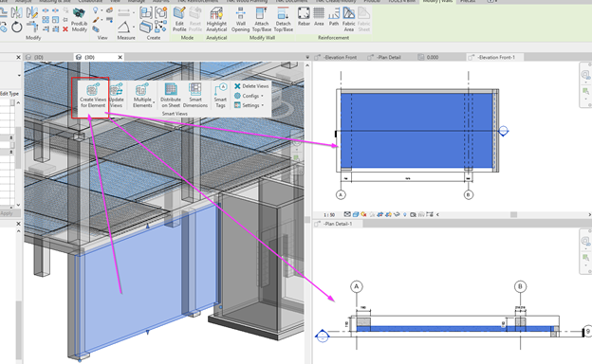Open the -Plan Detail tab
The image size is (592, 364).
[x=389, y=57]
